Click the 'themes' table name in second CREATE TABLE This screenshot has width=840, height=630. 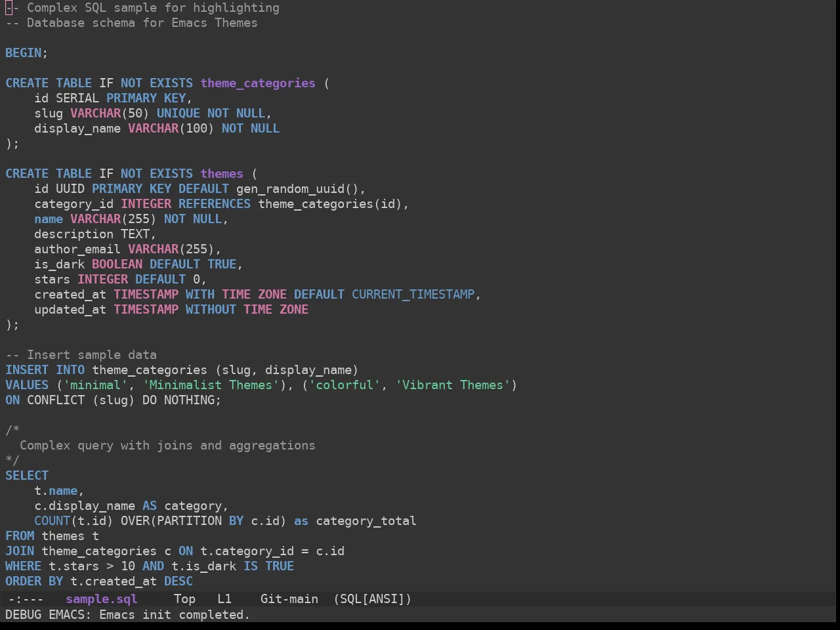point(222,173)
